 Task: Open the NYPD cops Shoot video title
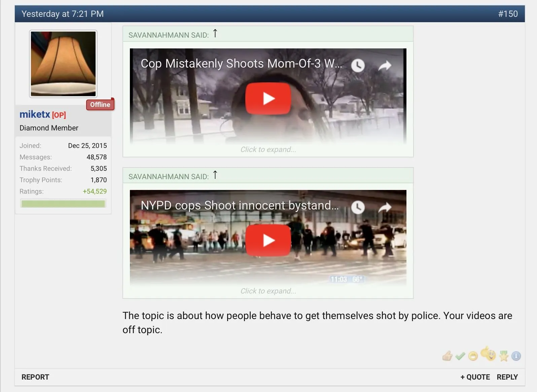pos(240,205)
